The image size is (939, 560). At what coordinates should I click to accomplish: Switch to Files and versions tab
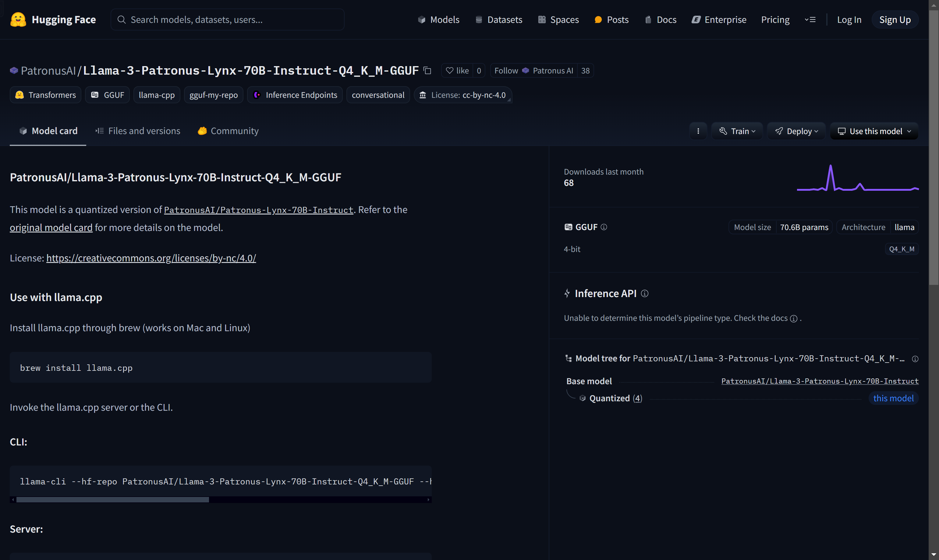[138, 131]
